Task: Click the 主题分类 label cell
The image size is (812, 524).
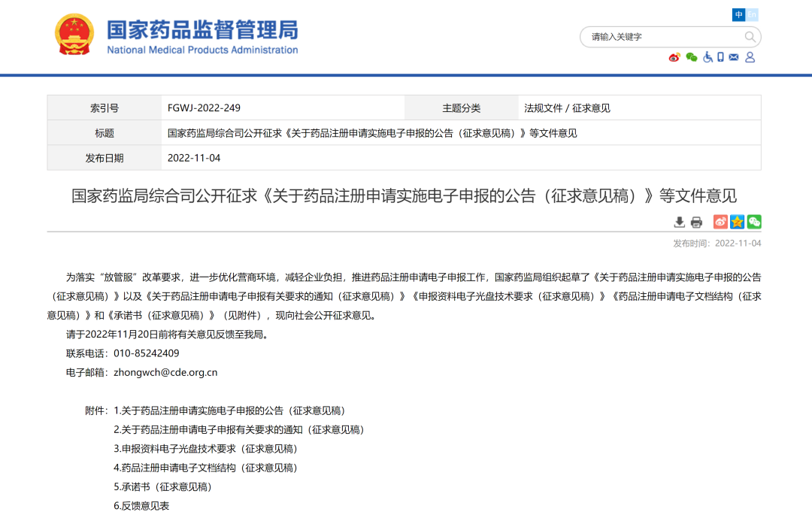Action: [461, 108]
